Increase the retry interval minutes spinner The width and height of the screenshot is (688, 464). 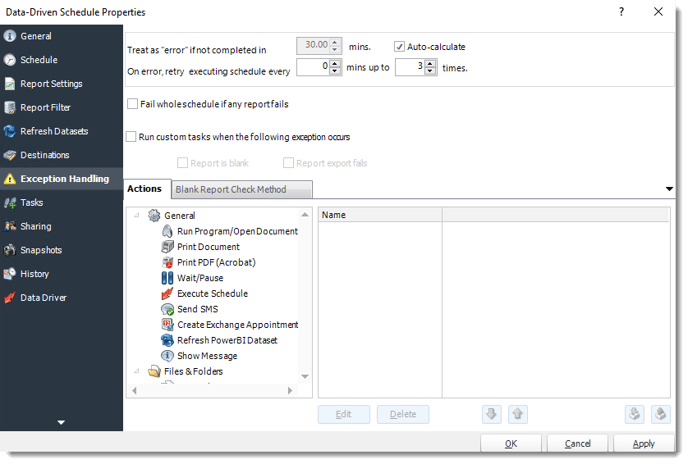(335, 64)
